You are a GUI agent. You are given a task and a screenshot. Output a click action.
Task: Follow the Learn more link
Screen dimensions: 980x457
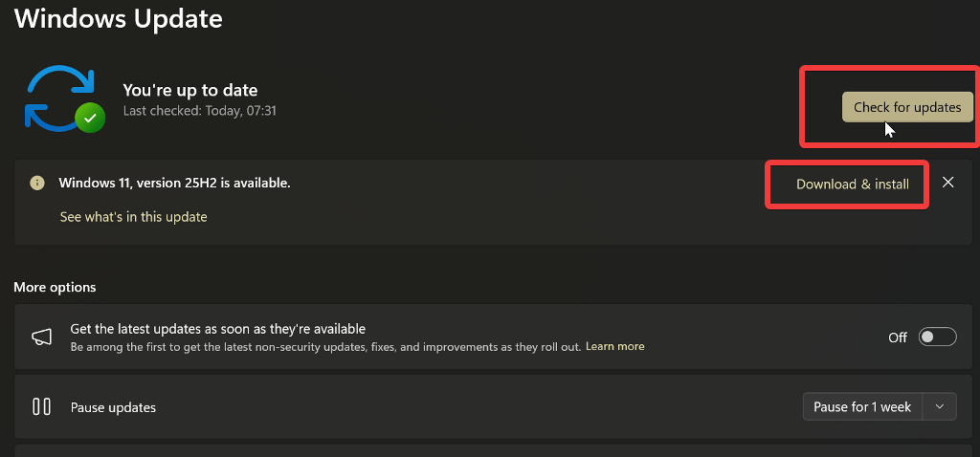[614, 346]
